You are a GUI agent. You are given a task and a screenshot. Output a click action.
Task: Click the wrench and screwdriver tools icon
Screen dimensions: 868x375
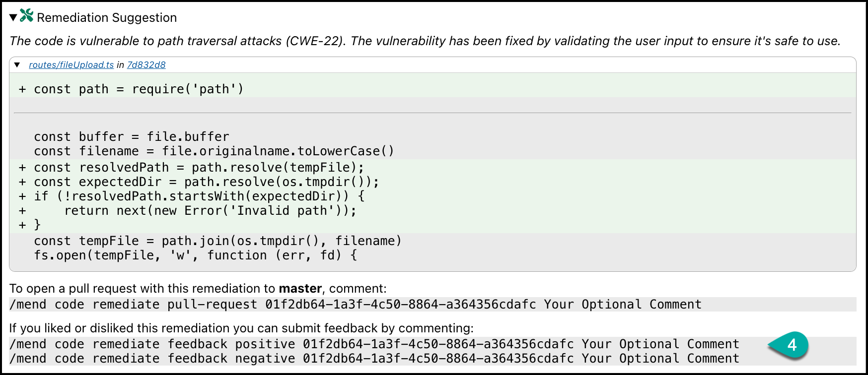click(27, 16)
